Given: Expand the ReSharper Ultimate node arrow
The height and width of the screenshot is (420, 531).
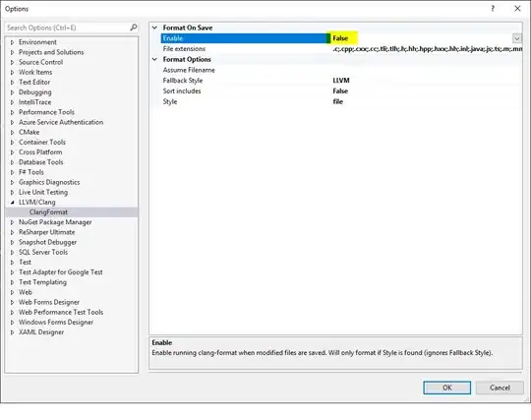Looking at the screenshot, I should (12, 232).
